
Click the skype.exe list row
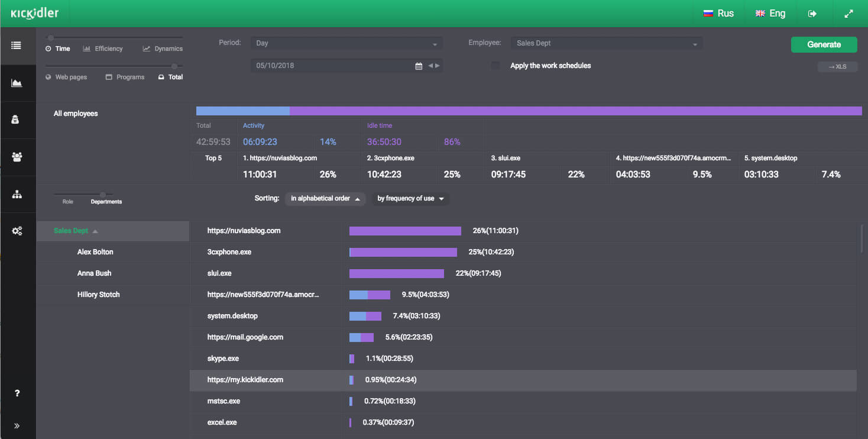click(523, 359)
